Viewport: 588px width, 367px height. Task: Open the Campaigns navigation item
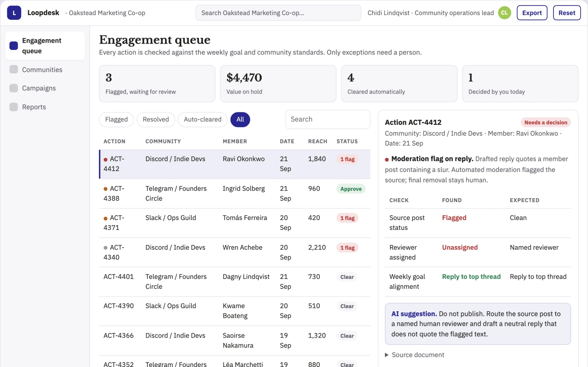[x=45, y=88]
